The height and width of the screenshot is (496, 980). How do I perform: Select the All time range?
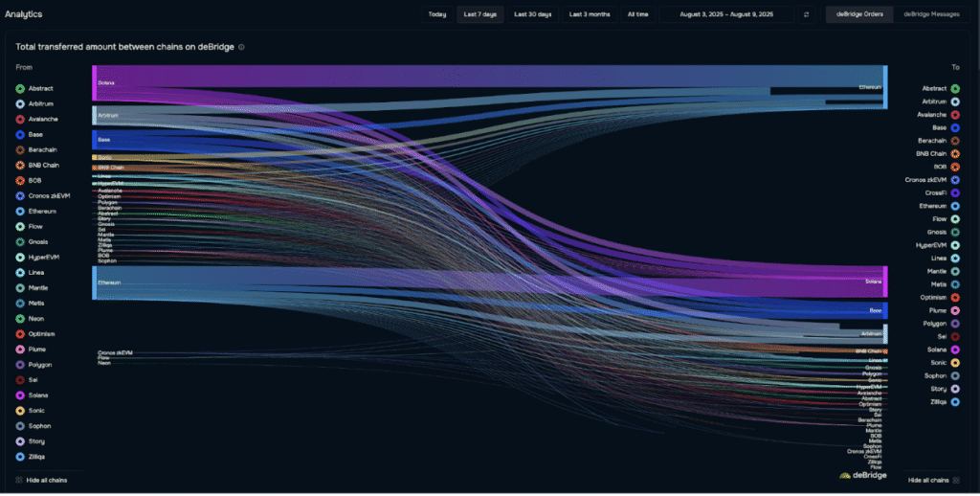[637, 14]
